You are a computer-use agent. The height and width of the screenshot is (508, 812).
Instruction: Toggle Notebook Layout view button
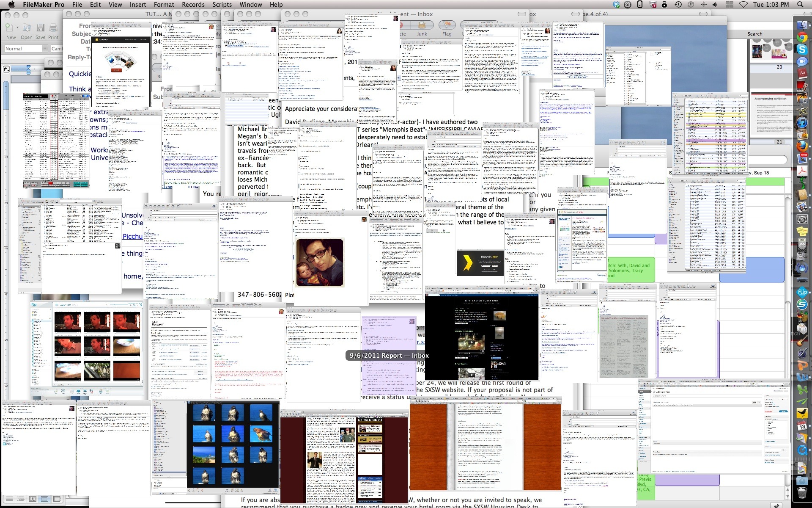click(57, 499)
